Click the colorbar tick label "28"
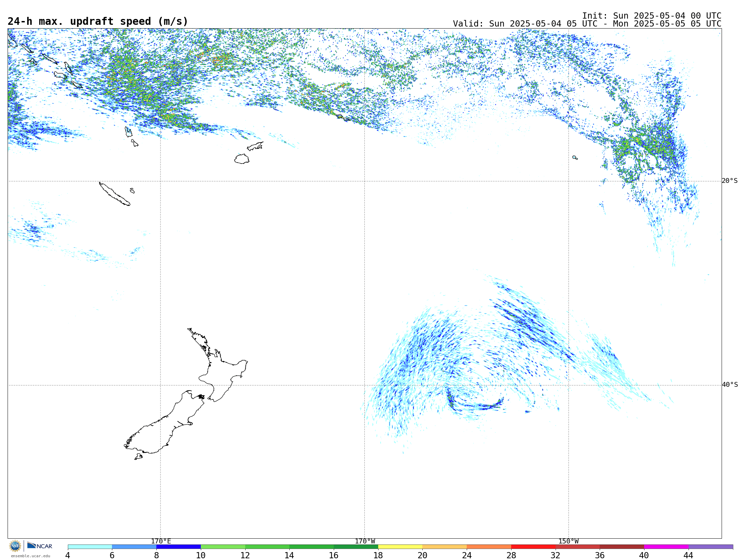Image resolution: width=744 pixels, height=560 pixels. [x=511, y=556]
